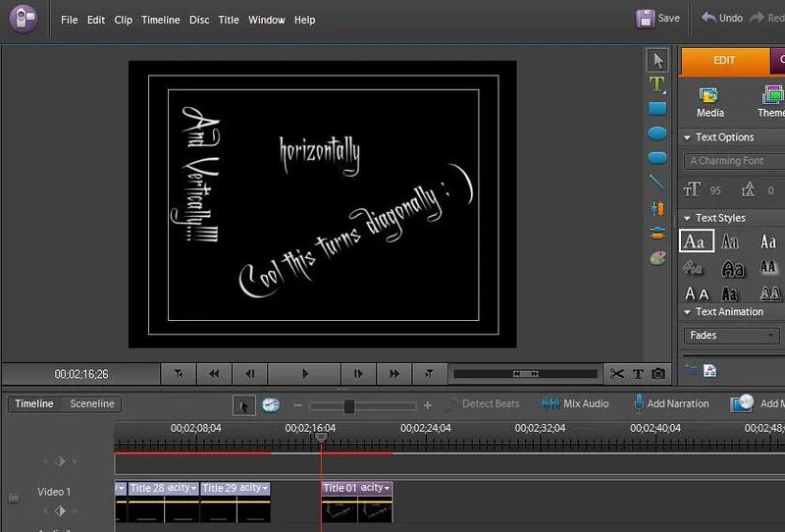Select the Line drawing tool
This screenshot has height=532, width=785.
pos(656,183)
